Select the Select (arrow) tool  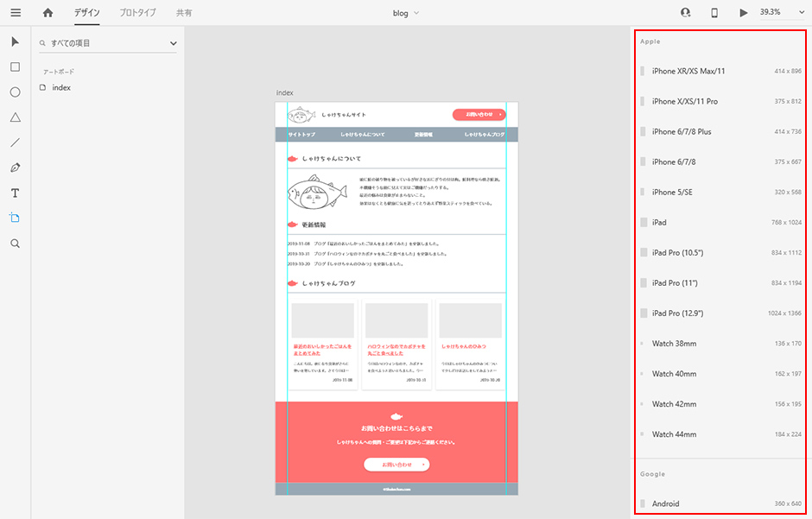[15, 41]
